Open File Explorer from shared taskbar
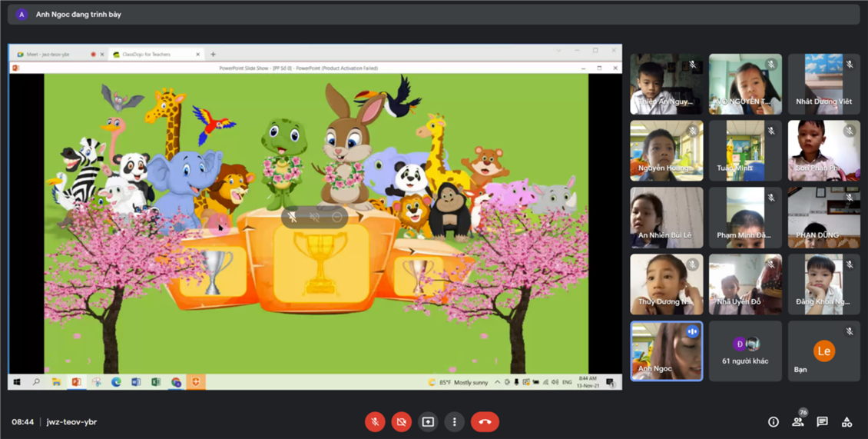This screenshot has height=439, width=868. tap(57, 382)
